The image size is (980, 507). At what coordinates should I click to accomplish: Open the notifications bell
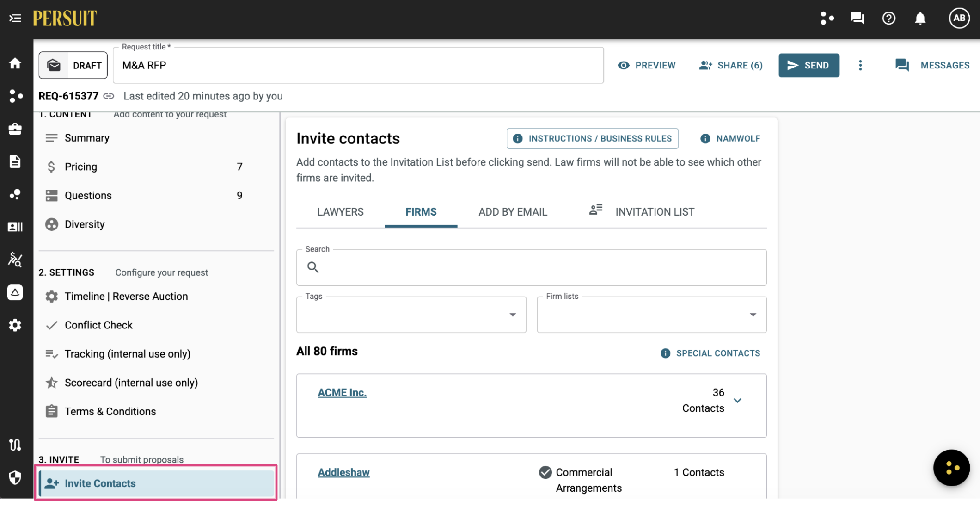[x=920, y=19]
